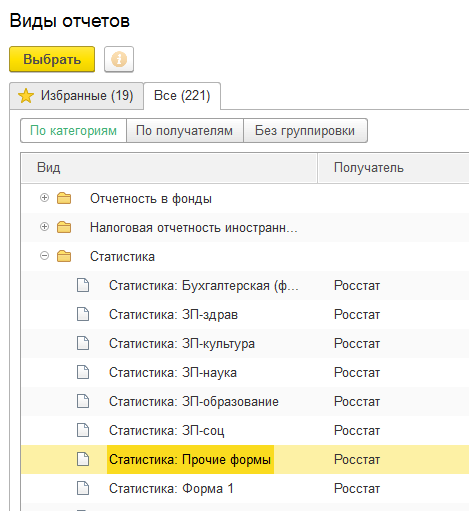Select Статистика: Форма 1 report

[171, 489]
